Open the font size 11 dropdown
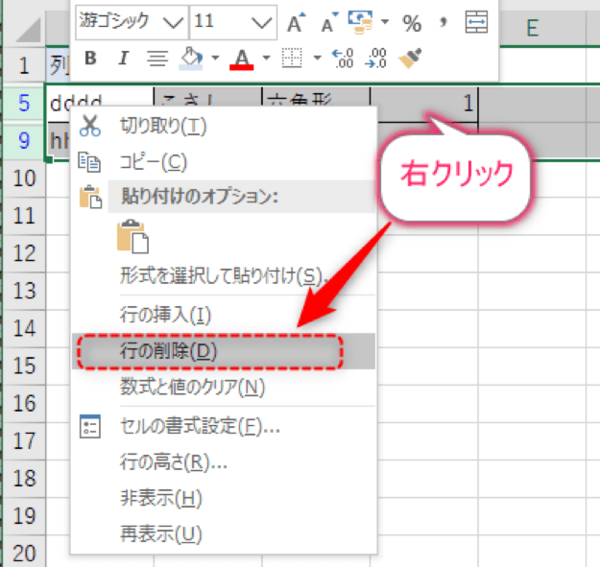600x567 pixels. [x=263, y=22]
